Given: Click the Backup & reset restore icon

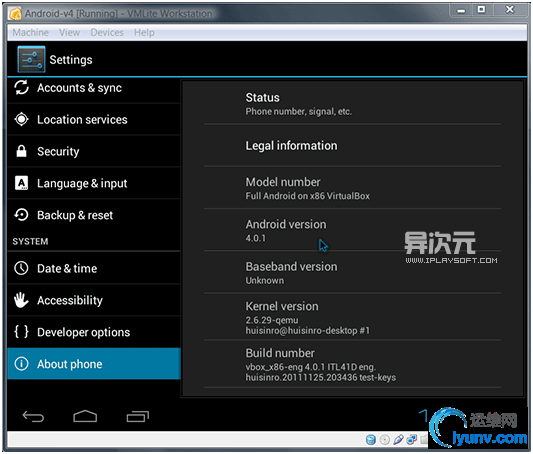Looking at the screenshot, I should click(x=21, y=215).
